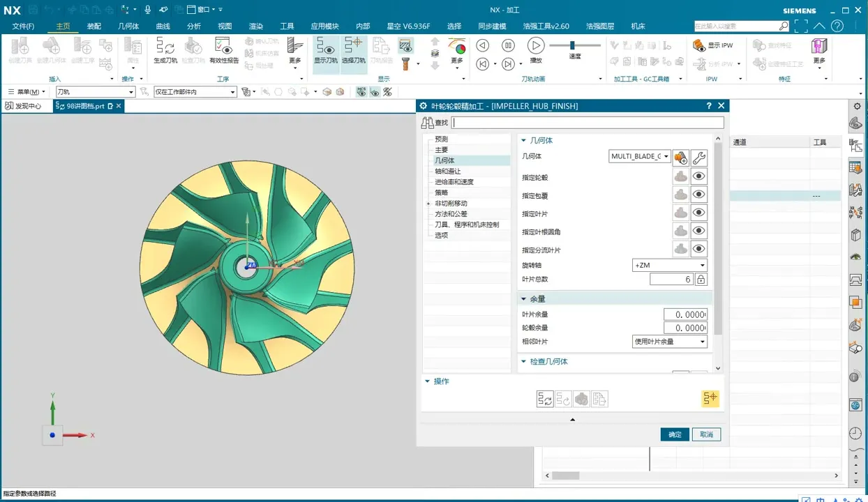Viewport: 868px width, 502px height.
Task: Click the wrench edit geometry icon
Action: point(698,158)
